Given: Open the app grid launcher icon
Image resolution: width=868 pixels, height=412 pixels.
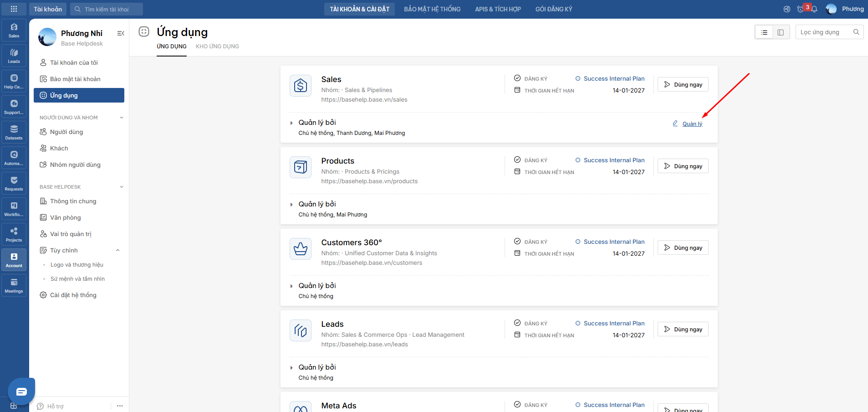Looking at the screenshot, I should [14, 9].
